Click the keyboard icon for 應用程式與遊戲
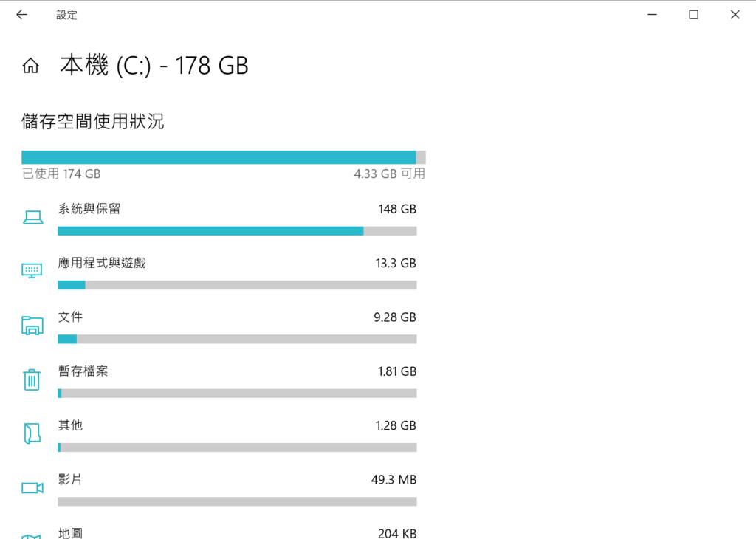 pos(32,270)
